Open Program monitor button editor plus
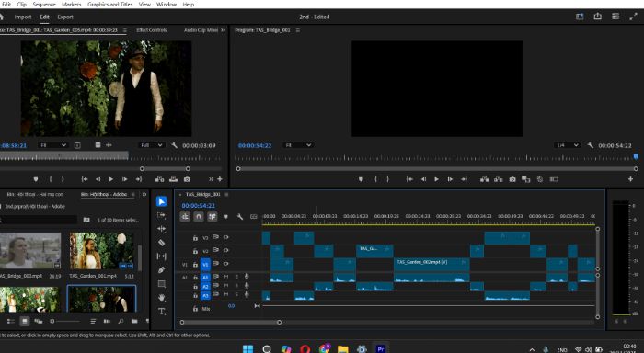The height and width of the screenshot is (353, 644). coord(630,179)
